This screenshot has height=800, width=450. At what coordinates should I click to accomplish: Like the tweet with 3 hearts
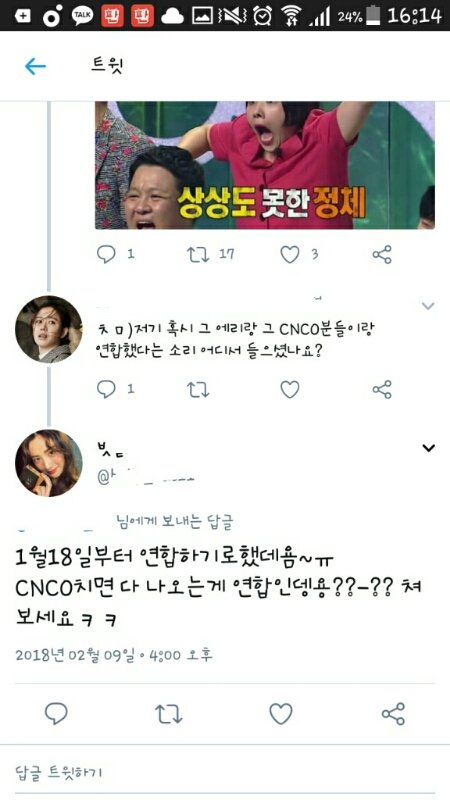[x=290, y=254]
